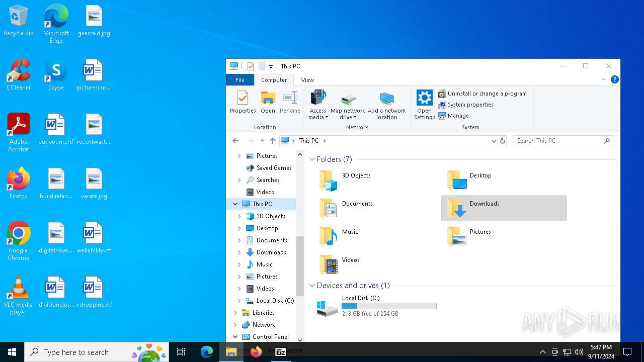Click the Quick Access properties checkmark icon
This screenshot has width=644, height=362.
[251, 66]
